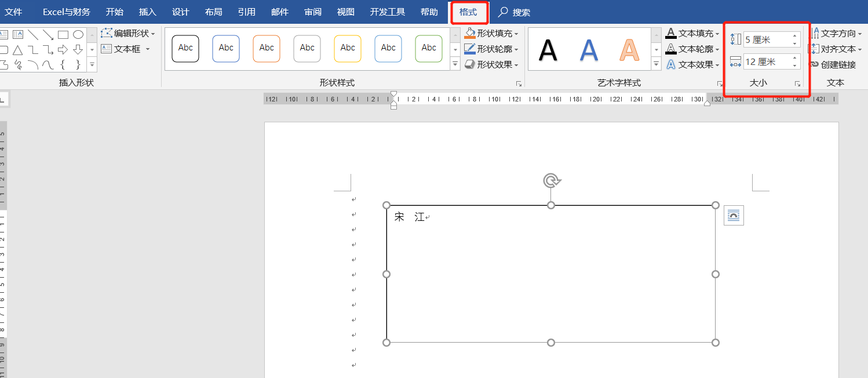Expand 形状轮廓 dropdown arrow
The height and width of the screenshot is (378, 868).
[516, 50]
